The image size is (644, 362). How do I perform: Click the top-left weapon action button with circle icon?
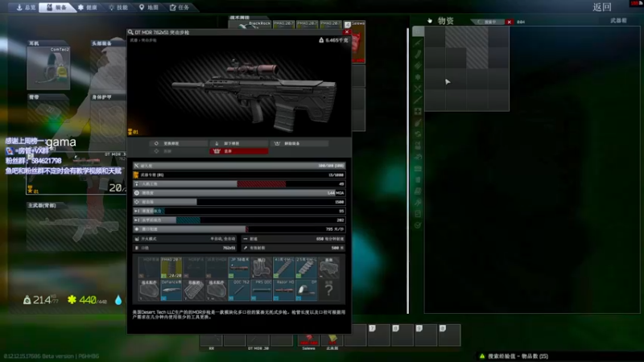(179, 143)
